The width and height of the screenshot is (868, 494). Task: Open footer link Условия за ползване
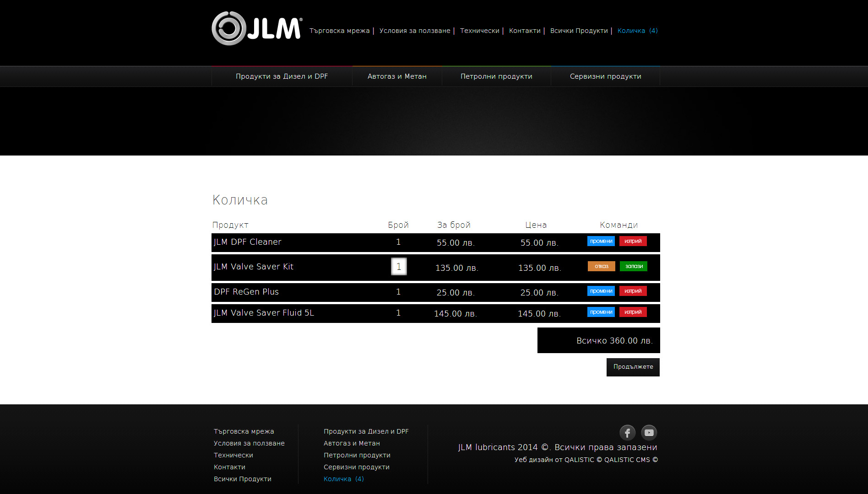pyautogui.click(x=249, y=443)
